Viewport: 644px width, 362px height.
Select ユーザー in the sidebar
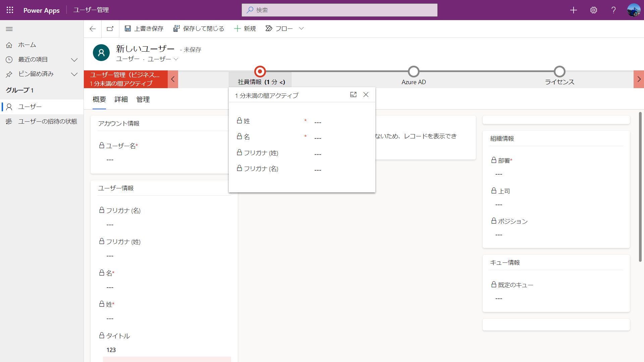click(x=42, y=107)
